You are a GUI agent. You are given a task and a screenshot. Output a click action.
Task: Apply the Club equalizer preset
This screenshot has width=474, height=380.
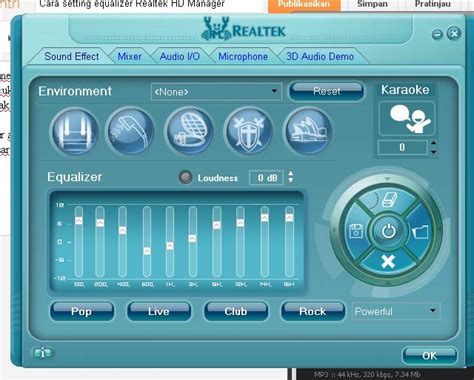(x=236, y=311)
